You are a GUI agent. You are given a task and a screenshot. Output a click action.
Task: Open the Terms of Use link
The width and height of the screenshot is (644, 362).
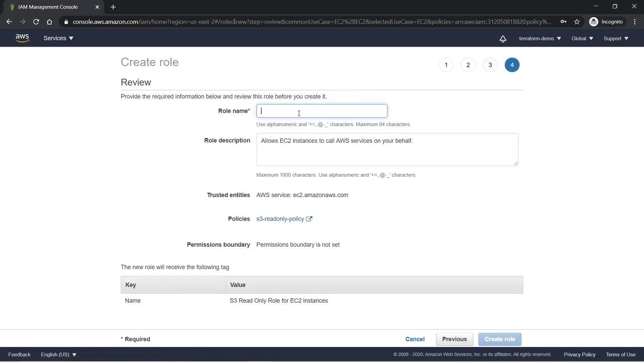pyautogui.click(x=621, y=354)
